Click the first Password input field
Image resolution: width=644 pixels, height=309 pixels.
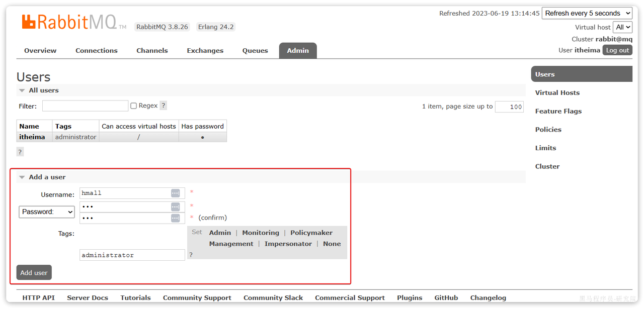pos(132,207)
